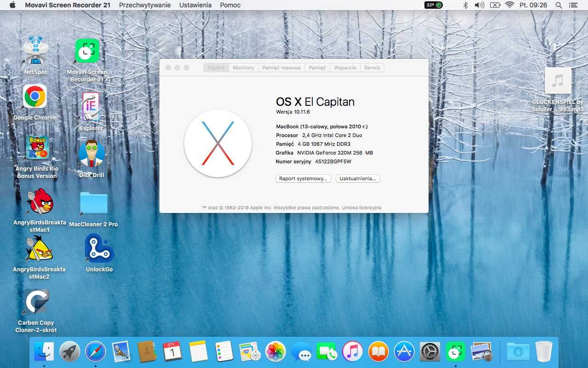Click the serial number 45122BGPF5W
Image resolution: width=588 pixels, height=368 pixels.
click(333, 161)
